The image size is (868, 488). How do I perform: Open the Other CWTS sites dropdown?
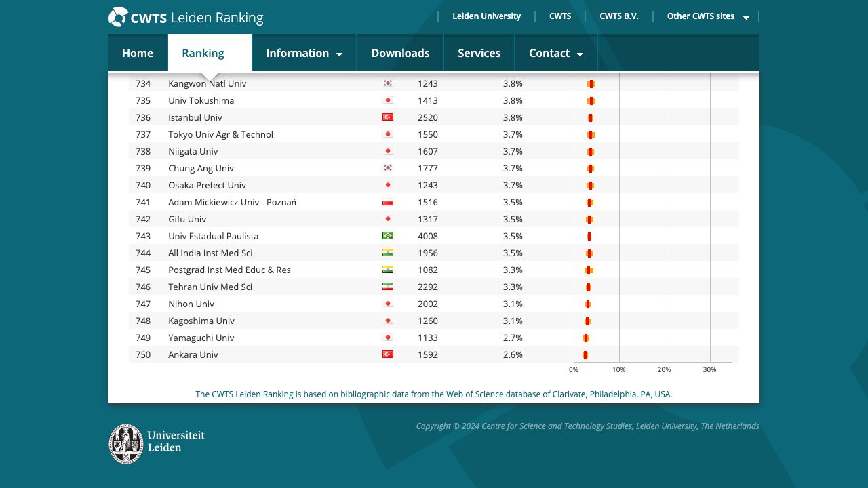(x=707, y=16)
